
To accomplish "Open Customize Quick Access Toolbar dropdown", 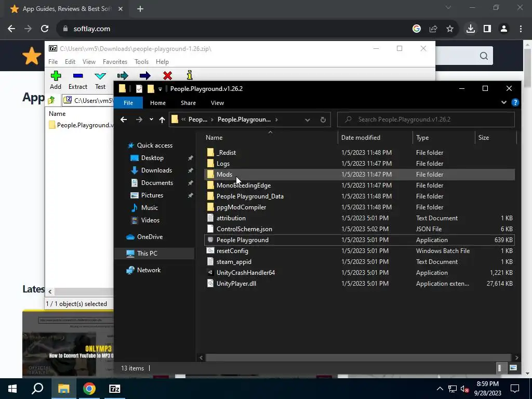I will pos(160,89).
